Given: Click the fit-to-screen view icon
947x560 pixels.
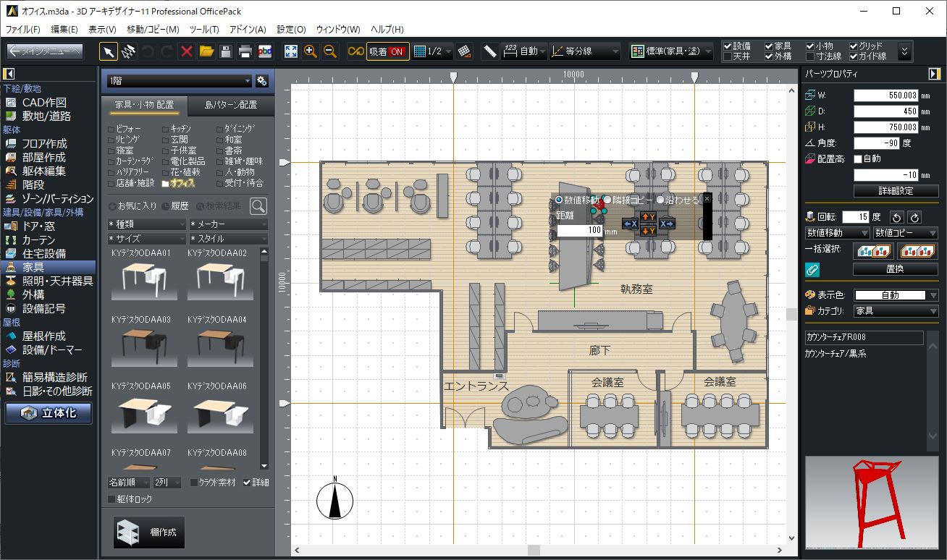Looking at the screenshot, I should (x=291, y=51).
